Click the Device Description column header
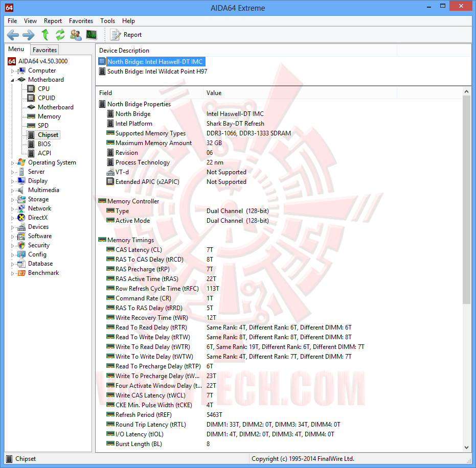The image size is (476, 468). click(x=246, y=51)
